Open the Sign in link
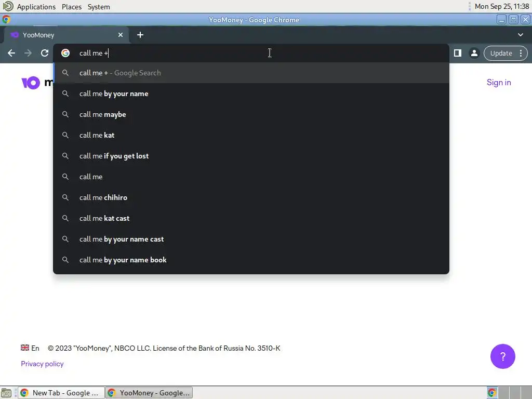 pyautogui.click(x=499, y=83)
